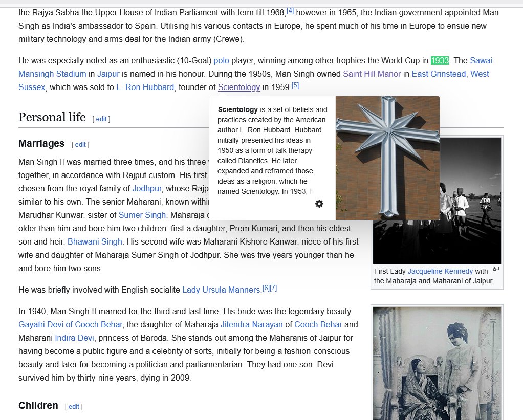Click the Marriages subheading
Image resolution: width=523 pixels, height=420 pixels.
(x=41, y=144)
